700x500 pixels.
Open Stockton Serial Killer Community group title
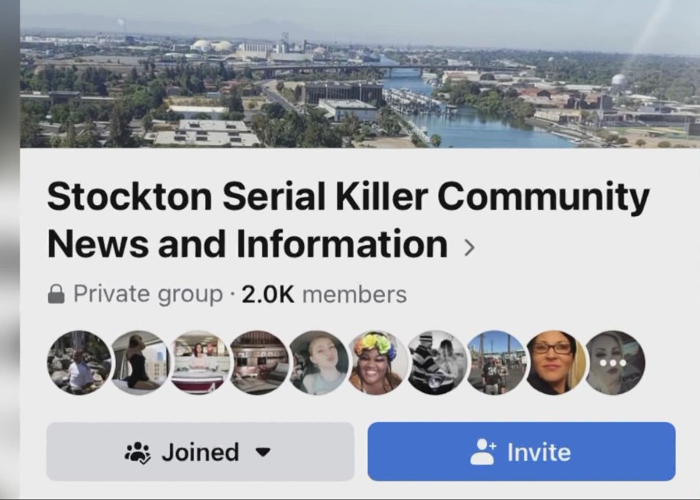coord(348,220)
